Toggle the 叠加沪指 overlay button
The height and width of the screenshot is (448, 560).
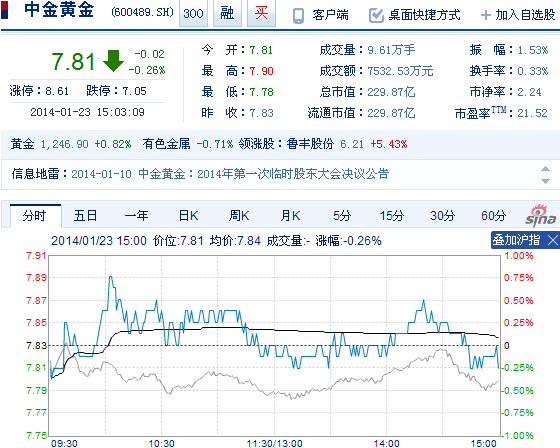tap(516, 240)
